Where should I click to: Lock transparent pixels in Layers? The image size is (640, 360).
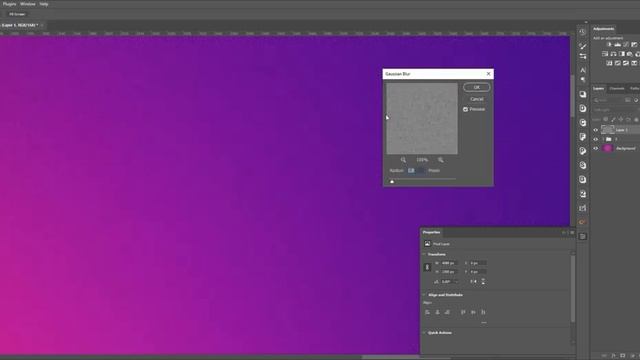click(x=606, y=119)
